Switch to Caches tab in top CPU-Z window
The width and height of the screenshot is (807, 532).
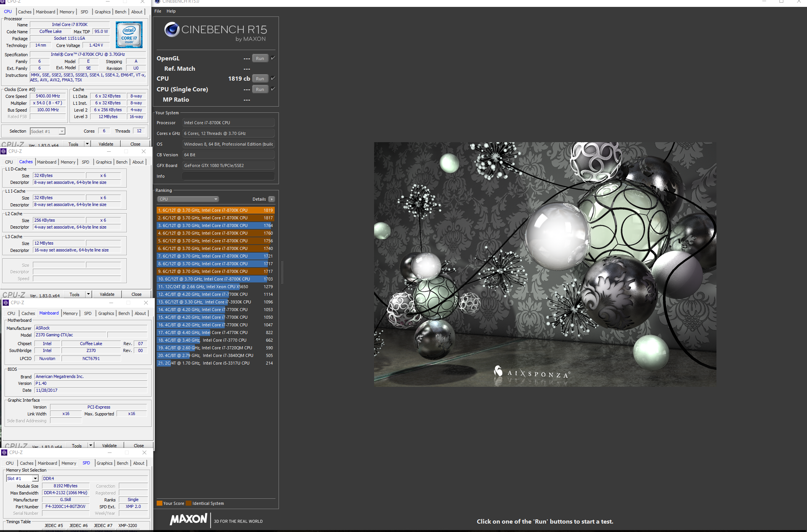pyautogui.click(x=25, y=12)
